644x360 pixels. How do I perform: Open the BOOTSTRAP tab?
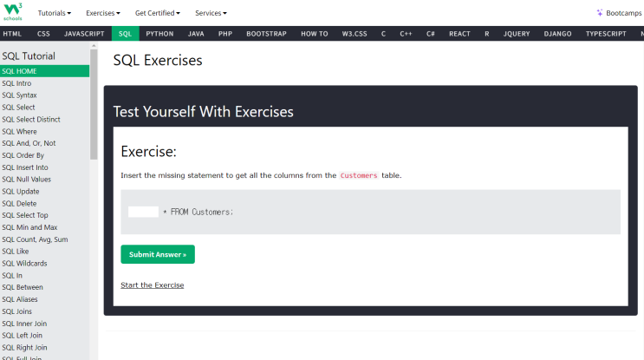[x=266, y=34]
